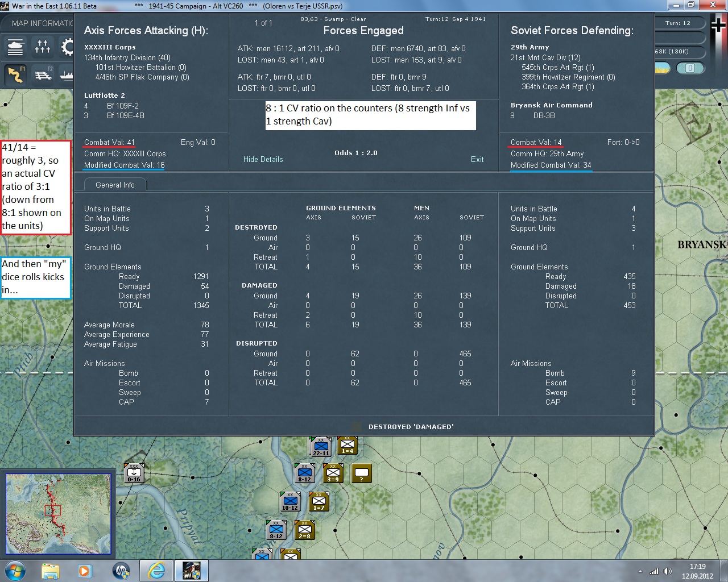Viewport: 728px width, 582px height.
Task: Click DESTROYED 'DAMAGED' footer label
Action: [x=411, y=427]
